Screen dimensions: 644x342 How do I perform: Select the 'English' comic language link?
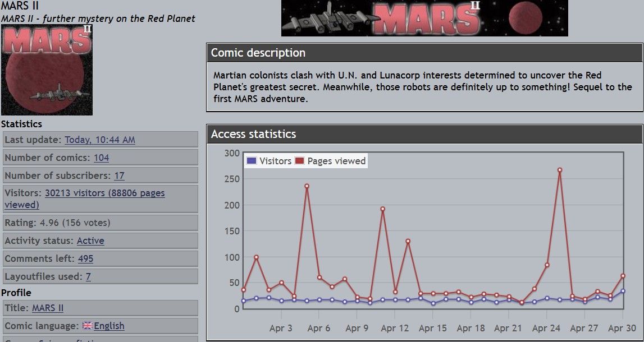click(109, 326)
